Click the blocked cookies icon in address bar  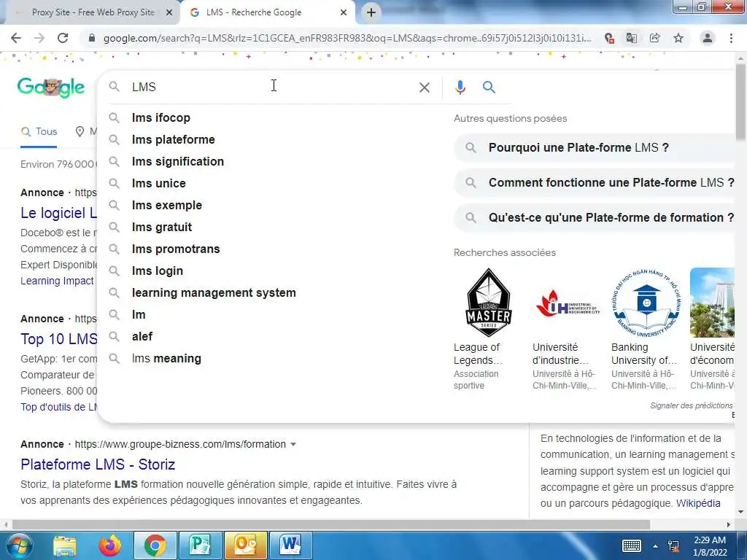(609, 38)
